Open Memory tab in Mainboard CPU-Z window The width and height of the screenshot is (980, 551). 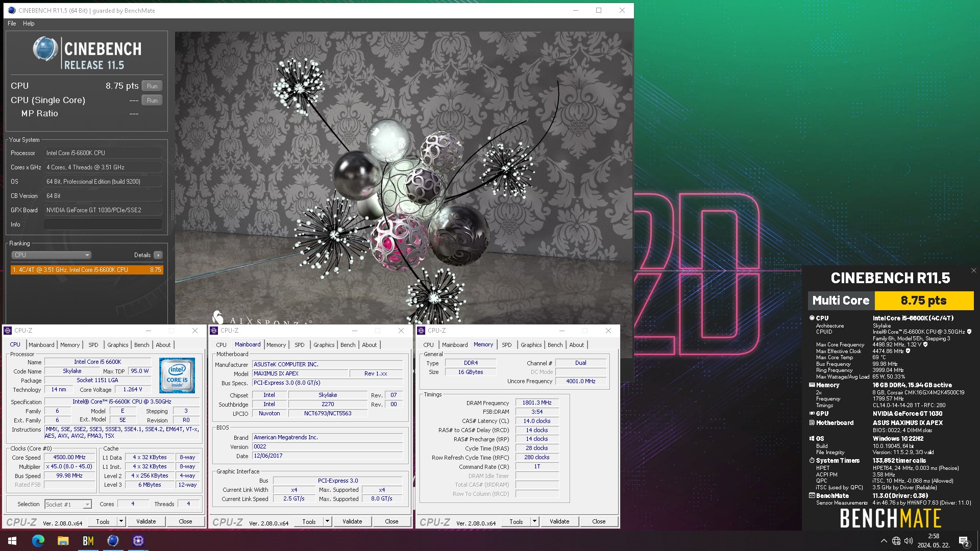(276, 345)
